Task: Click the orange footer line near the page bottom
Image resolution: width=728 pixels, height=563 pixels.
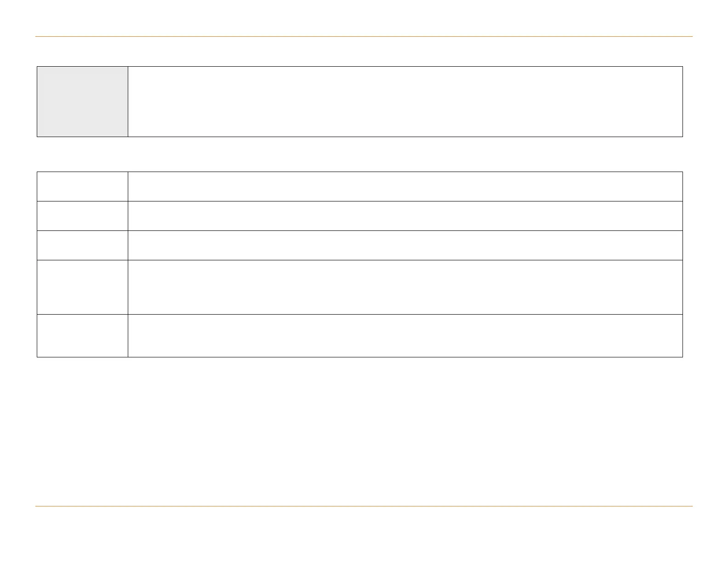Action: tap(364, 506)
